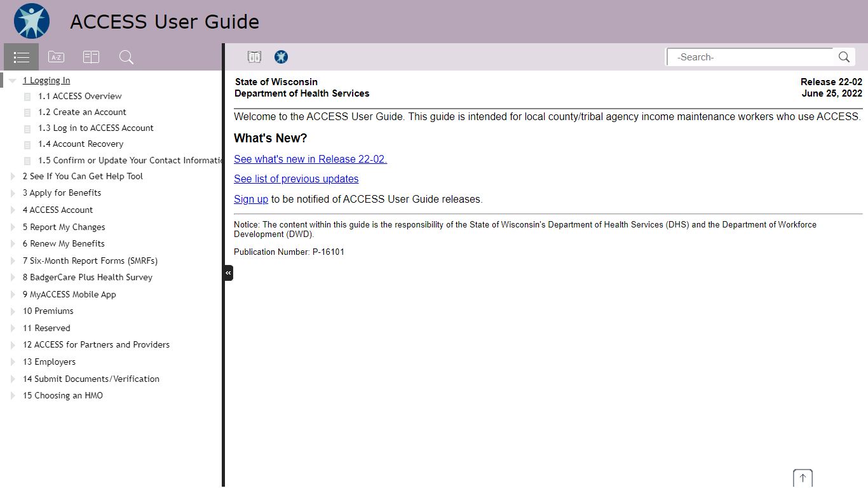868x488 pixels.
Task: Select 15 Choosing an HMO
Action: coord(63,395)
